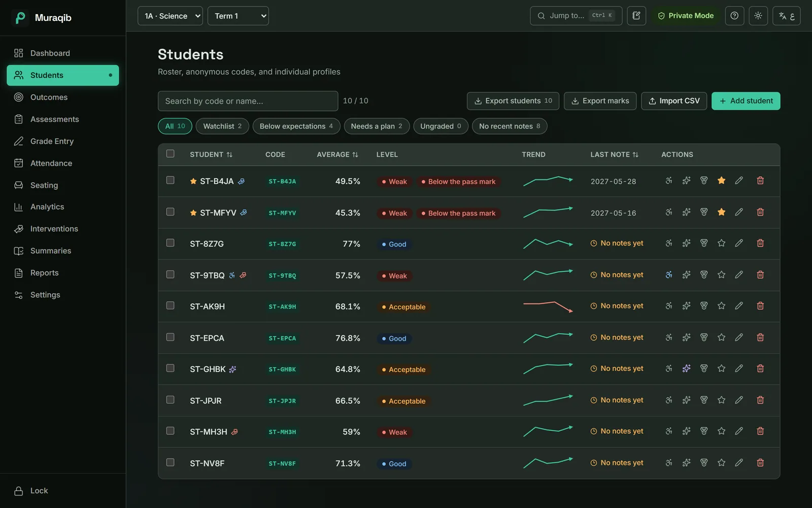812x508 pixels.
Task: Switch language with the translate icon
Action: coord(787,16)
